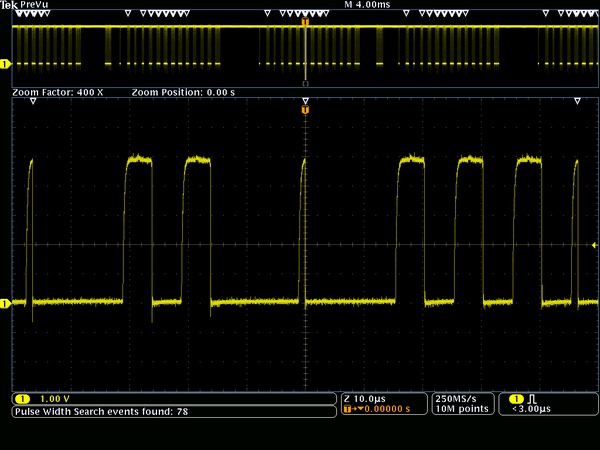Click the pulse width trigger type icon
Screen dimensions: 600x450
click(531, 398)
